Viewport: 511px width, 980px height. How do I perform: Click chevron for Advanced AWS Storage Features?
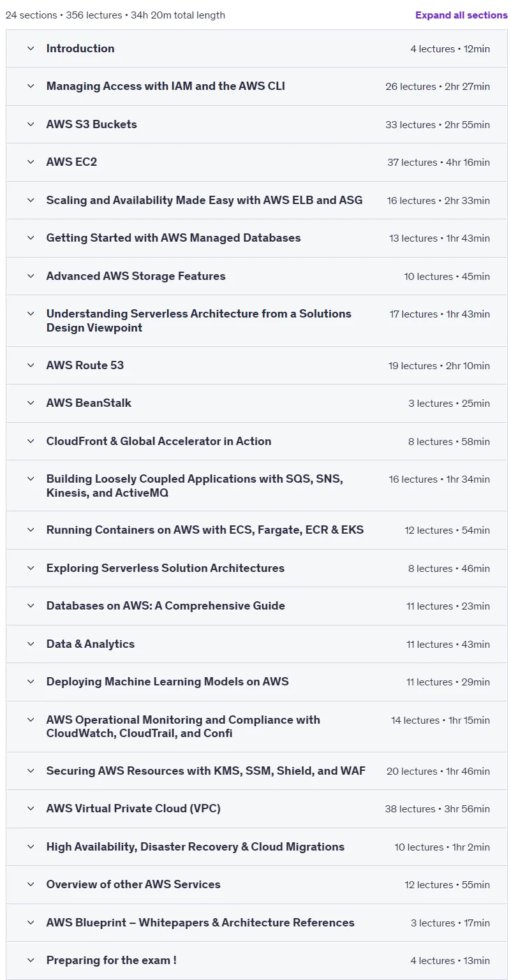click(x=31, y=276)
